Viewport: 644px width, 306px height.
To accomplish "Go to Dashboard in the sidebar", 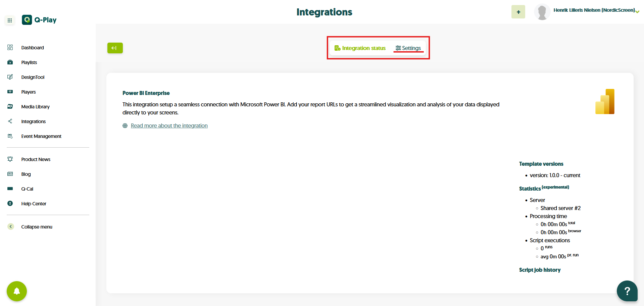I will [x=32, y=48].
